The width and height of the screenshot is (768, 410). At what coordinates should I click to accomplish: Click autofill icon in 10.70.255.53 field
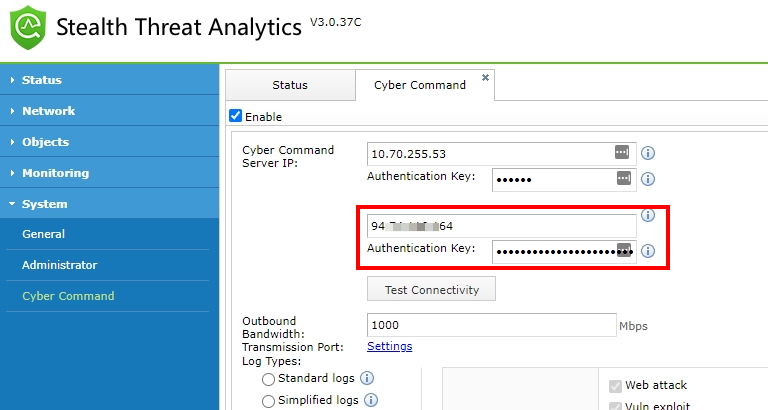622,152
